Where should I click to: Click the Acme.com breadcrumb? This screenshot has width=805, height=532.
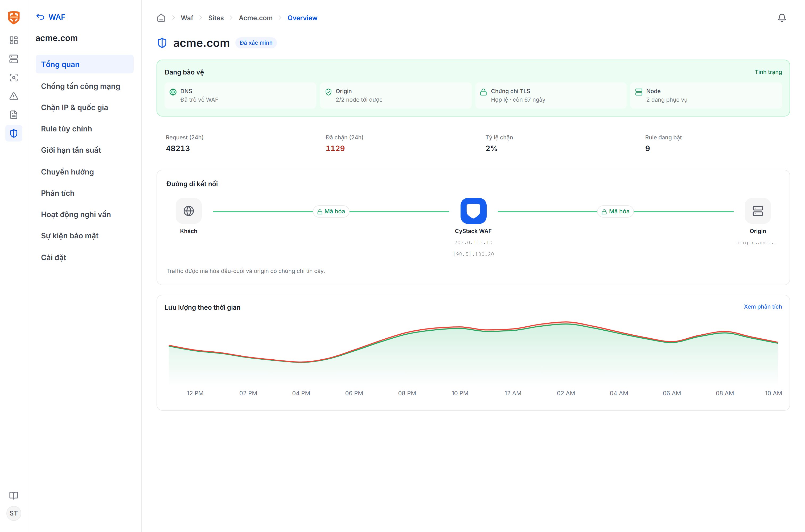[x=256, y=18]
